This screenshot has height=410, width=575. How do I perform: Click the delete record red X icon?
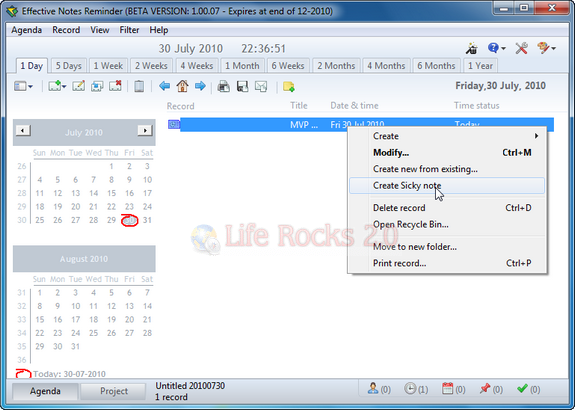coord(116,86)
